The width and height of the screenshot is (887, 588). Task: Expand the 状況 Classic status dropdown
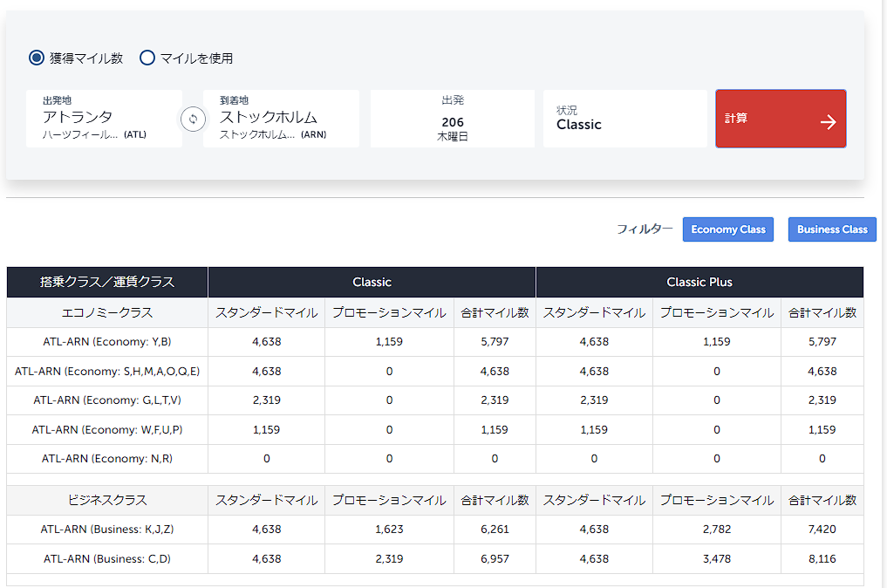[624, 119]
